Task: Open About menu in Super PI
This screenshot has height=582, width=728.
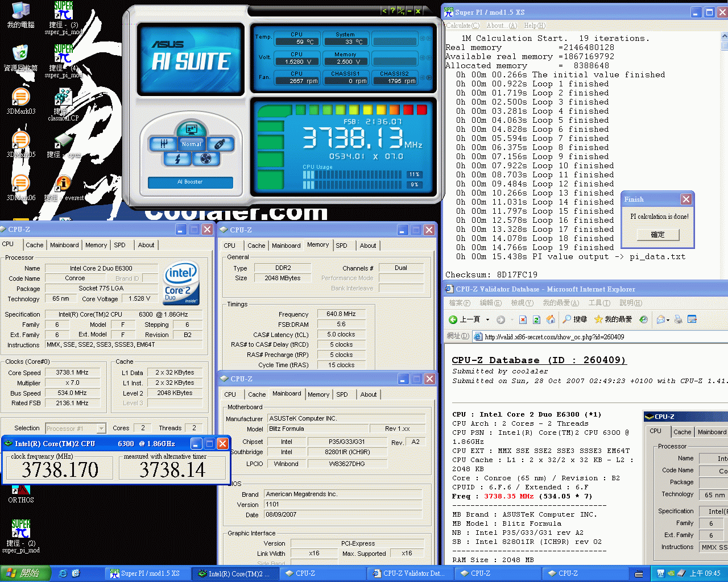Action: coord(502,26)
